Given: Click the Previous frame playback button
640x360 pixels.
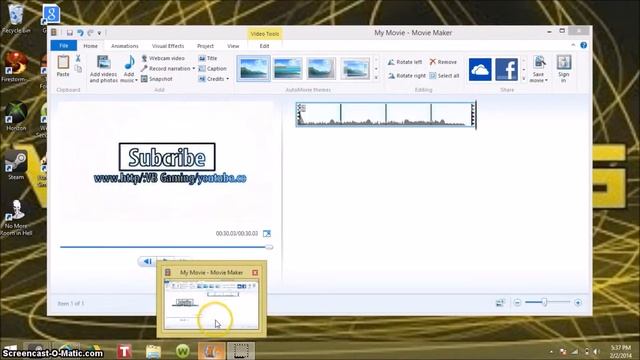Looking at the screenshot, I should pyautogui.click(x=147, y=261).
